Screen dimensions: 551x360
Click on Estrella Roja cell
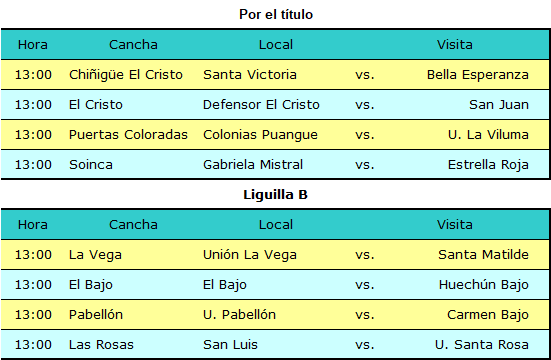click(488, 165)
